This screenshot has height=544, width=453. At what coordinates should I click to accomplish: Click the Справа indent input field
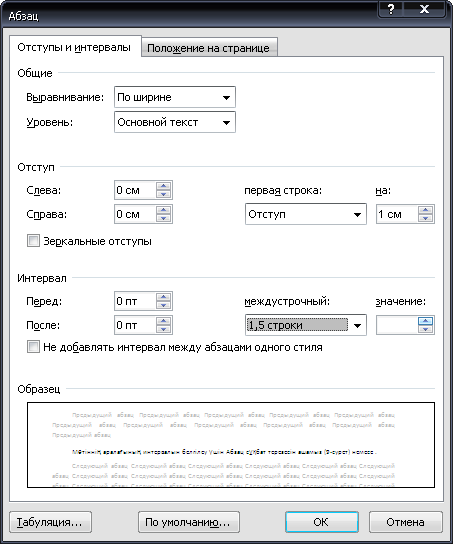click(x=135, y=214)
